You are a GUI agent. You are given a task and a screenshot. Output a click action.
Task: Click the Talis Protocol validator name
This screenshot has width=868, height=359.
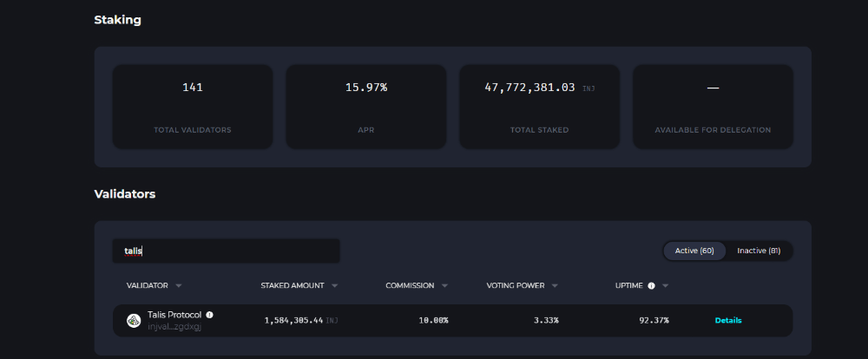tap(174, 314)
